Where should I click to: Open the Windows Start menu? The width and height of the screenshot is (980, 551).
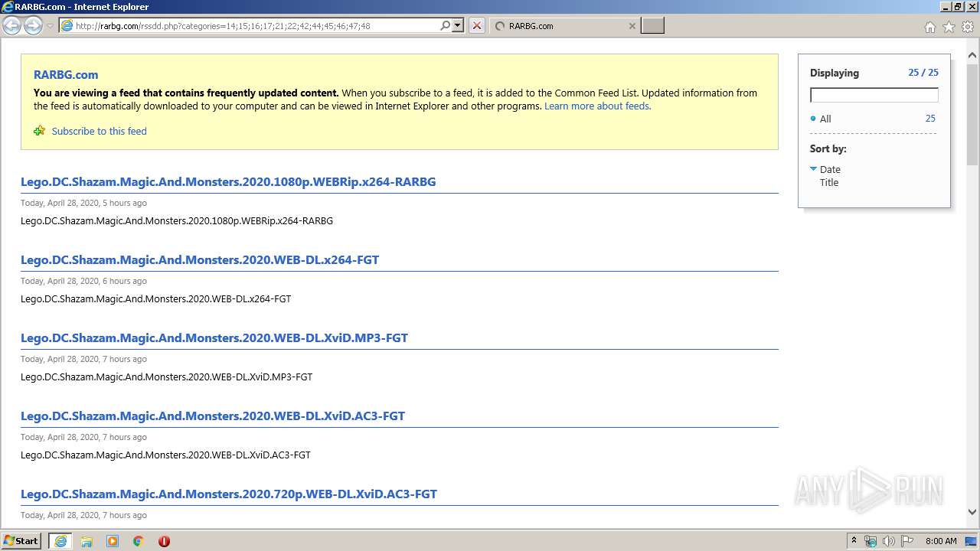click(x=21, y=541)
